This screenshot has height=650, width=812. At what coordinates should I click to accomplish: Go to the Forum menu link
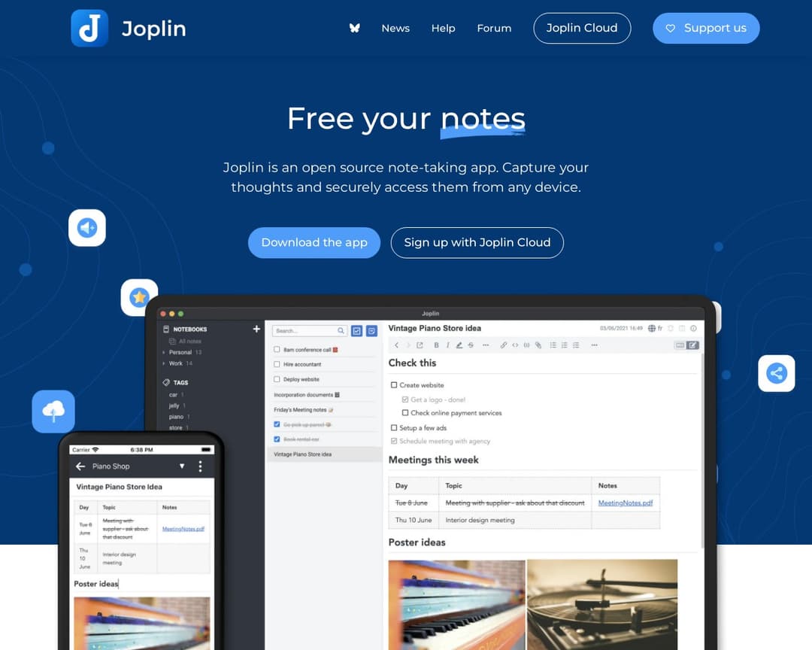point(494,28)
